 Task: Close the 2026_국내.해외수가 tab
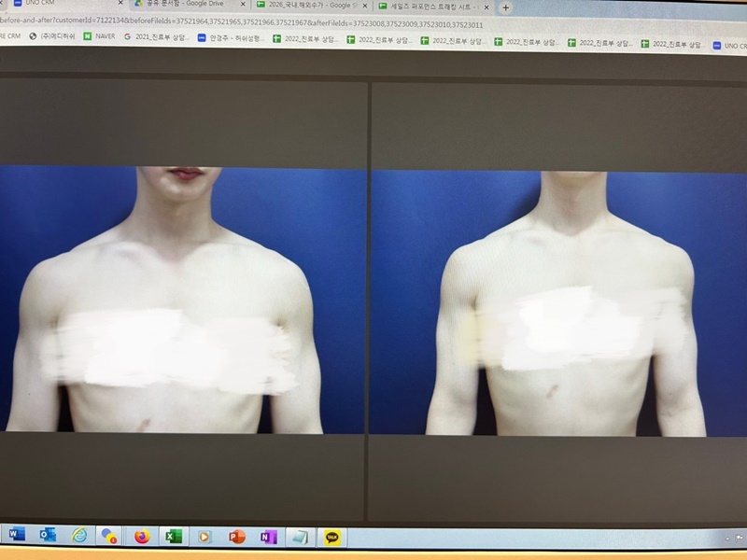(x=365, y=6)
